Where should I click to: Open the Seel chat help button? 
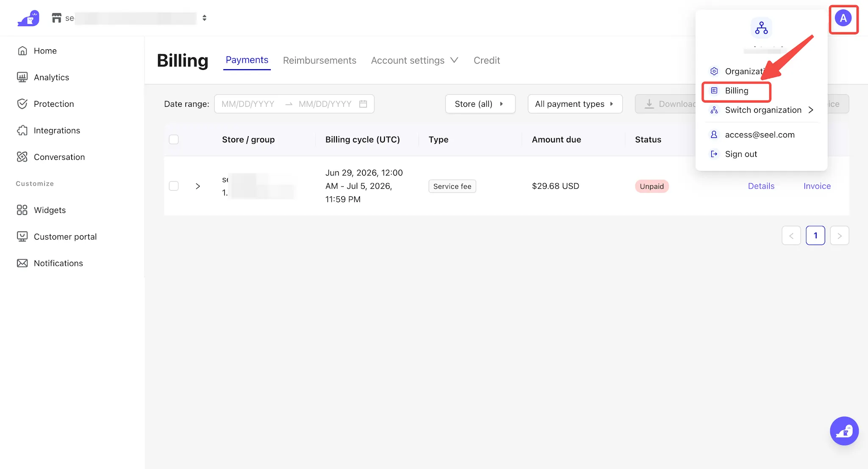point(844,431)
